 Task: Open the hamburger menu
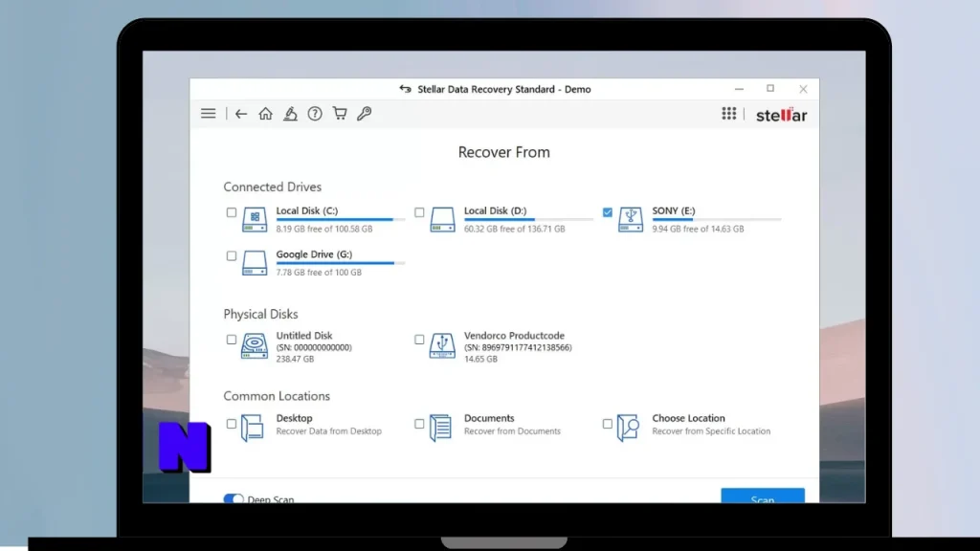(208, 114)
